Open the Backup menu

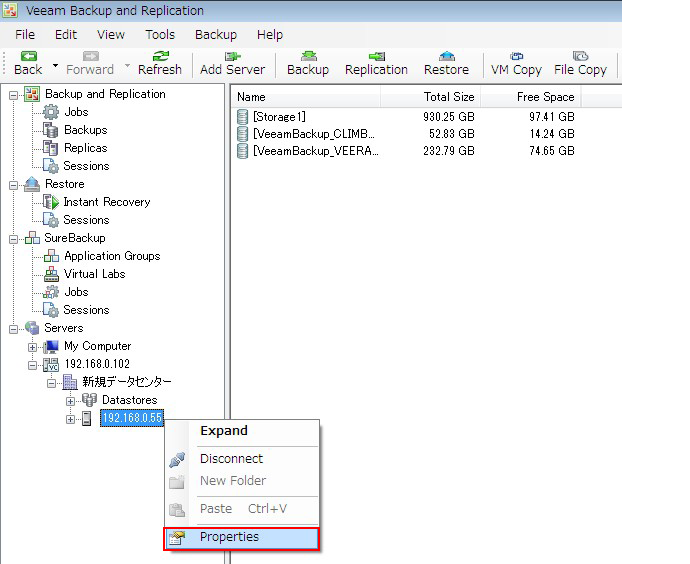pyautogui.click(x=216, y=35)
